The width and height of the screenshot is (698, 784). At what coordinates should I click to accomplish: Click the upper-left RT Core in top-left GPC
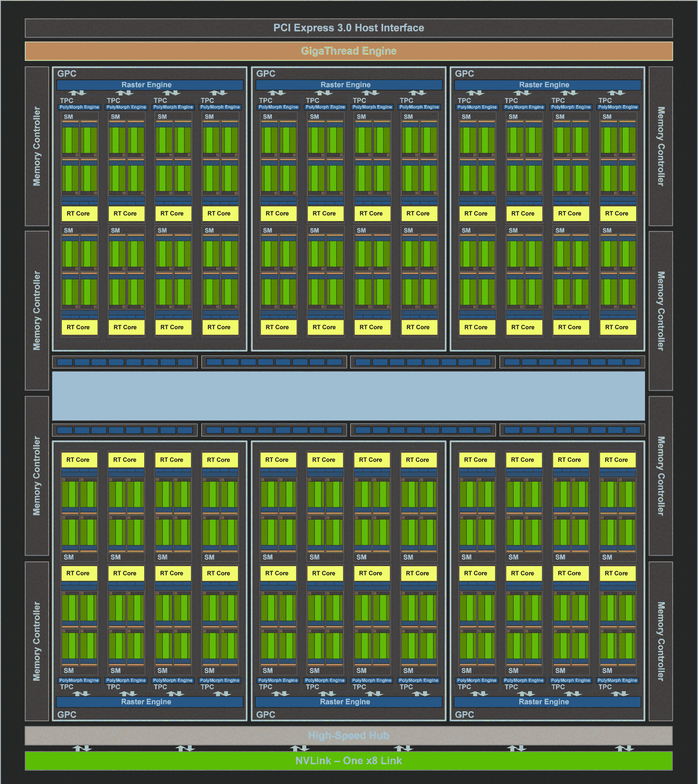coord(79,213)
